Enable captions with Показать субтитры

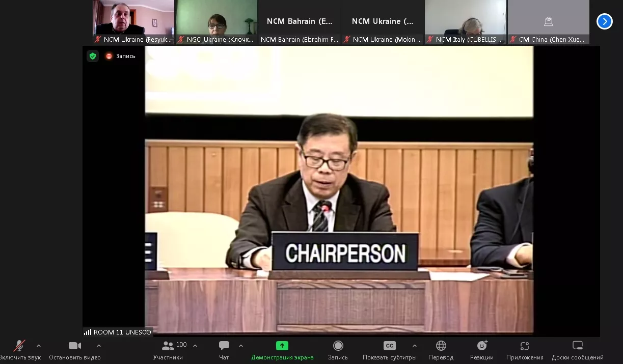click(389, 346)
